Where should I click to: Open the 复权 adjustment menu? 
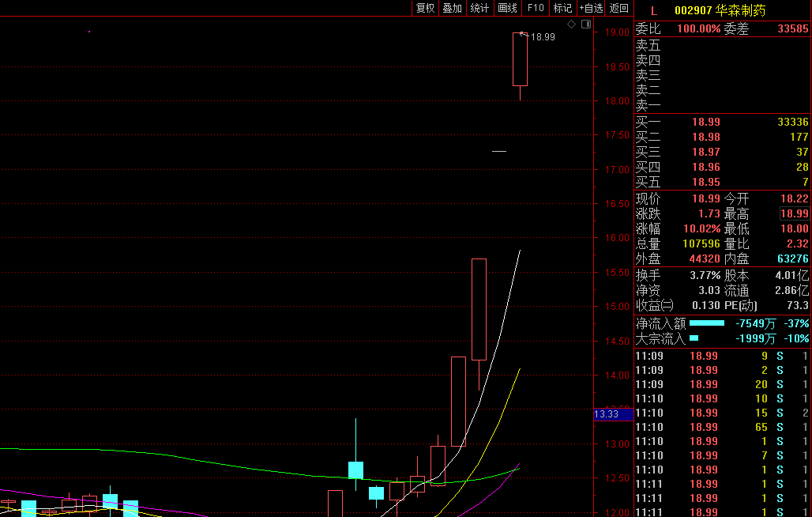click(x=425, y=8)
